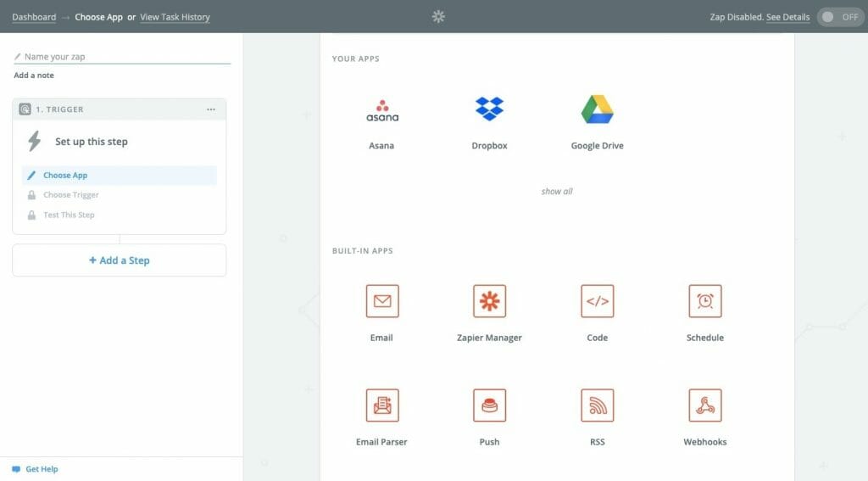Click the lightning bolt step icon
868x481 pixels.
[34, 142]
